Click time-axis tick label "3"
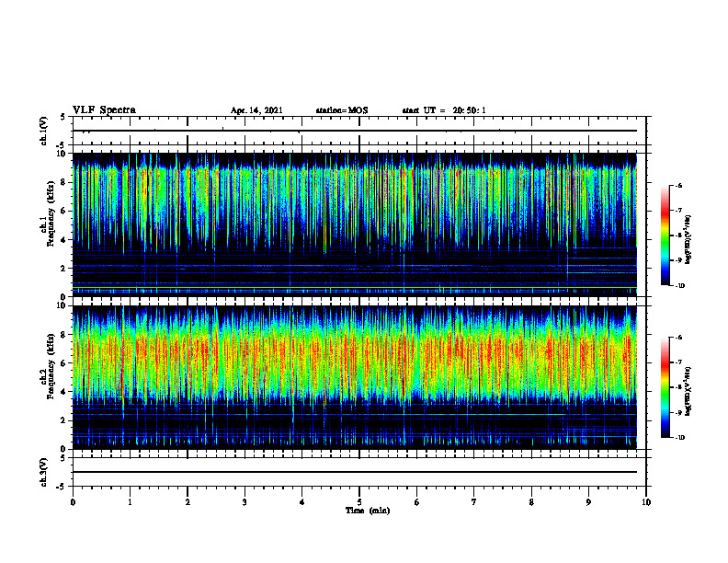This screenshot has height=563, width=728. pos(245,502)
